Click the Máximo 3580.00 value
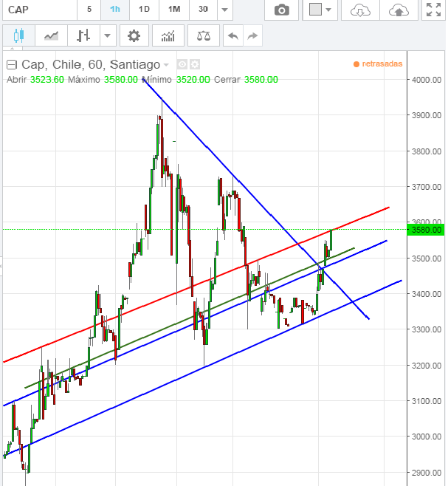Screen dimensions: 448x486 [x=121, y=80]
